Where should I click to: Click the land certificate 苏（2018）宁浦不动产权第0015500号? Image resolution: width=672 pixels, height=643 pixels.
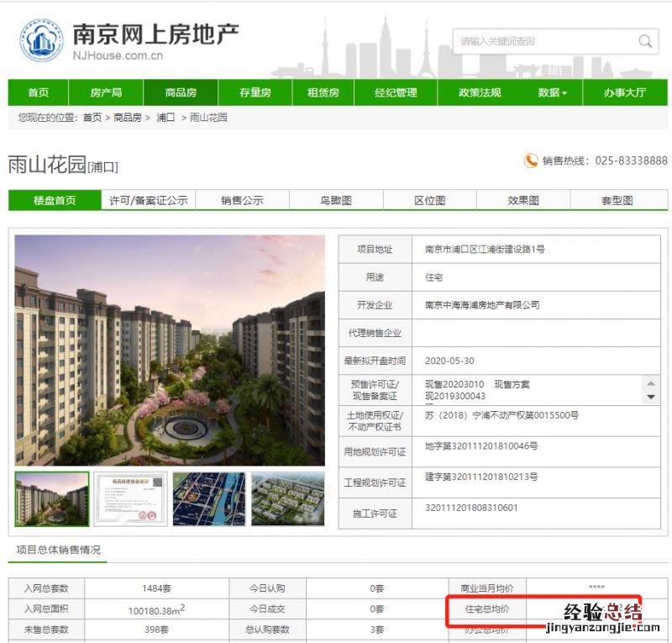pyautogui.click(x=501, y=415)
